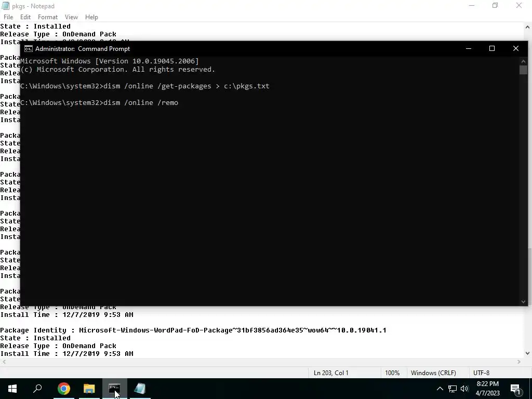Open the taskbar clock and date
532x399 pixels.
(487, 389)
